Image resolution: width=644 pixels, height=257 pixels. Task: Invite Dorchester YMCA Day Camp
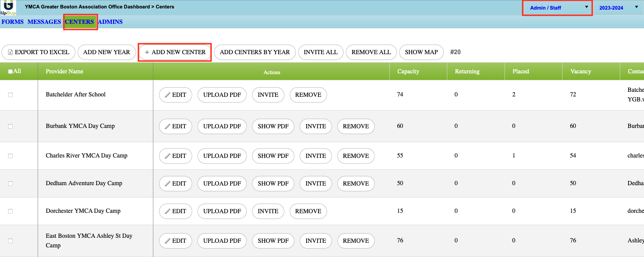[268, 211]
